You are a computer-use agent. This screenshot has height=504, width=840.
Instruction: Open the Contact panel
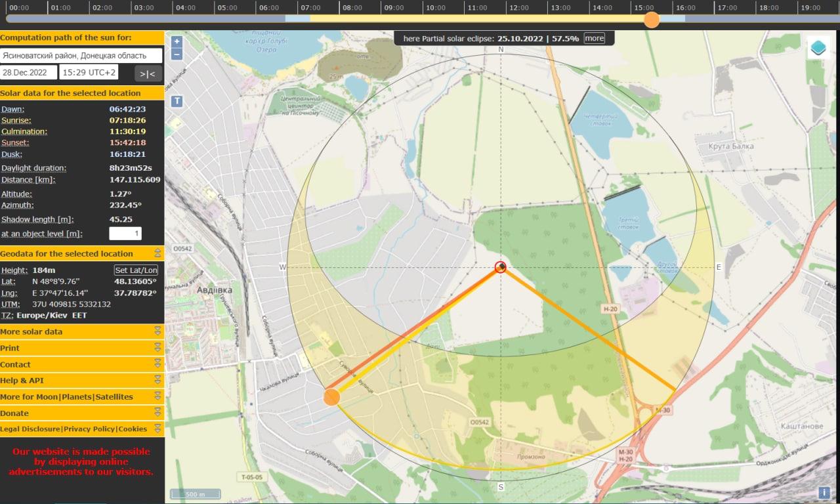[x=15, y=364]
